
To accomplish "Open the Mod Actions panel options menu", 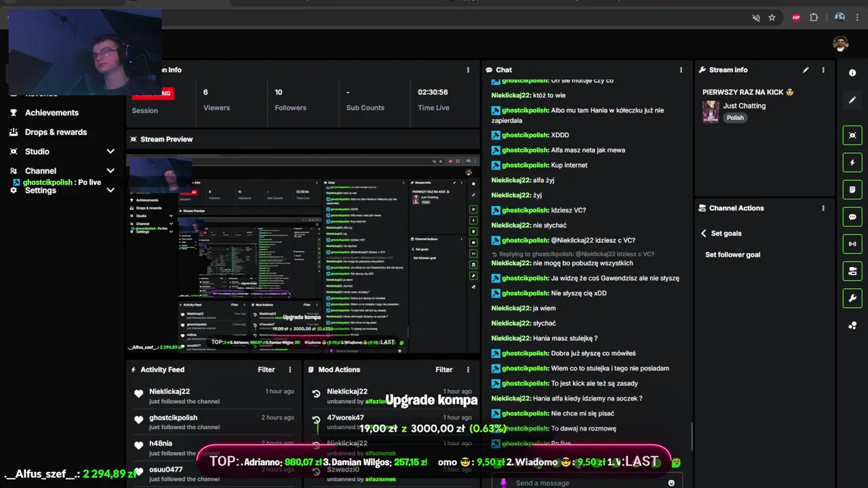I will point(468,369).
